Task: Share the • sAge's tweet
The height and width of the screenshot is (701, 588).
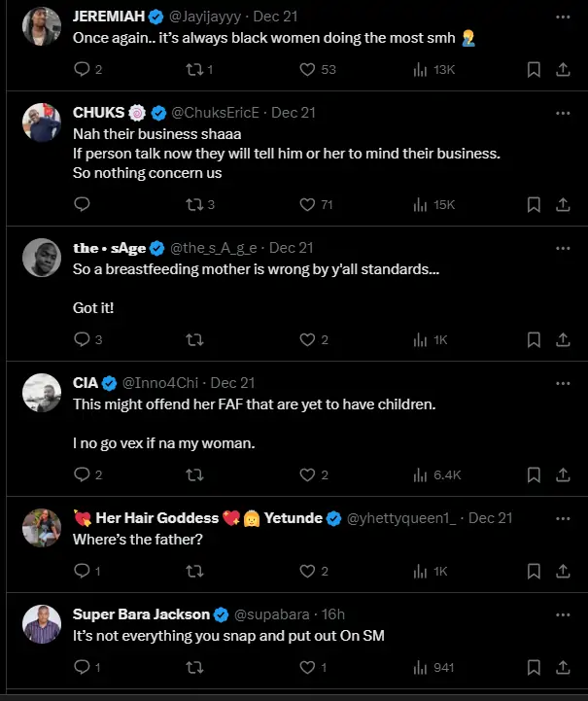Action: (563, 339)
